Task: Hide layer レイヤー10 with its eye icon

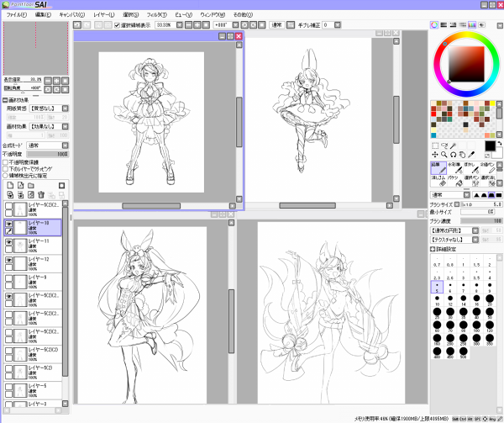Action: (x=9, y=224)
